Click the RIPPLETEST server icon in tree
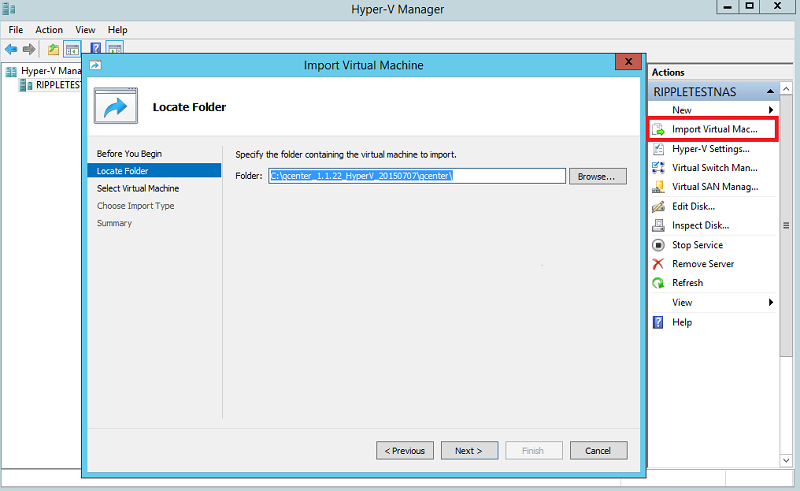 tap(26, 85)
